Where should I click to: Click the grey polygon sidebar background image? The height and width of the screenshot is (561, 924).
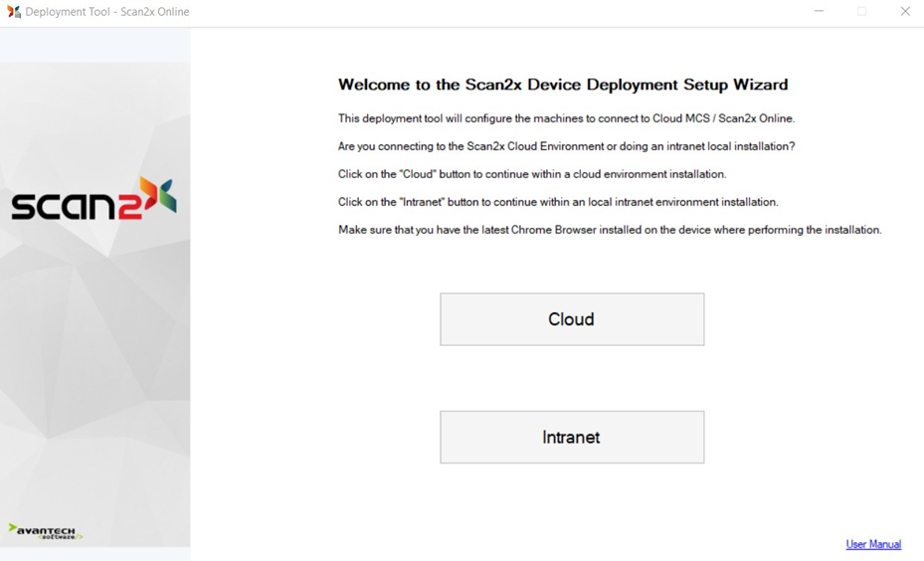[x=94, y=378]
